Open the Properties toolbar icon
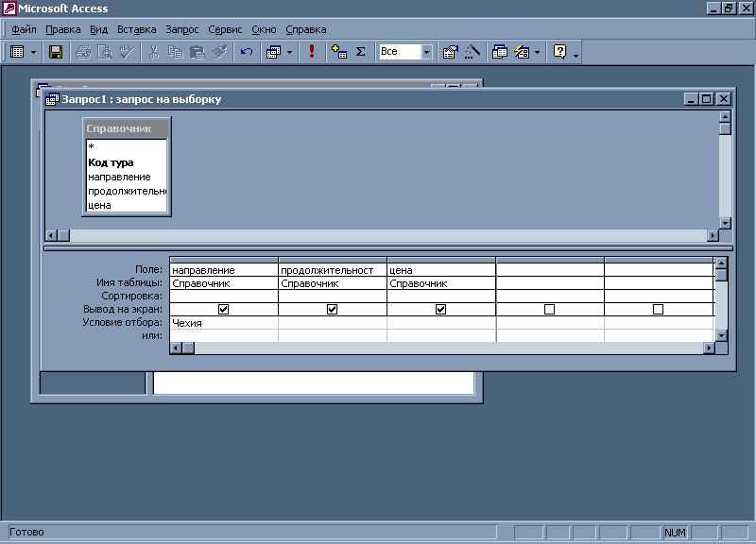Viewport: 756px width, 544px height. [451, 52]
